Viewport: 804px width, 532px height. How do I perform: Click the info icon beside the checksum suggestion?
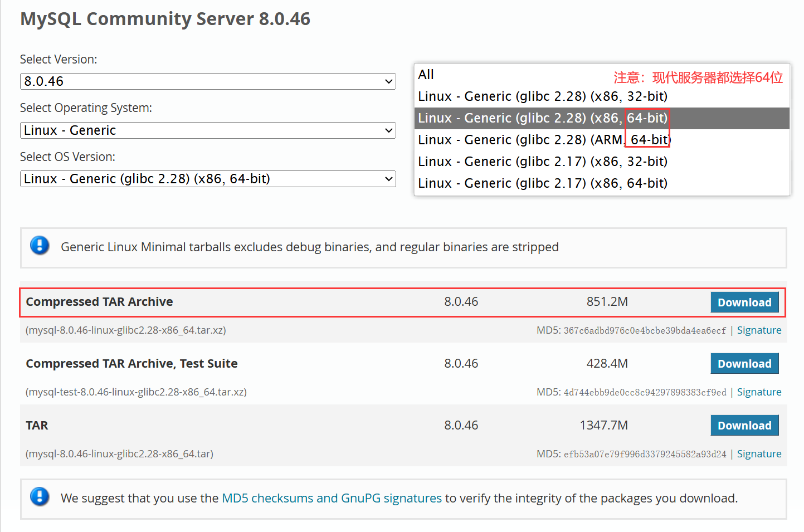[x=40, y=496]
